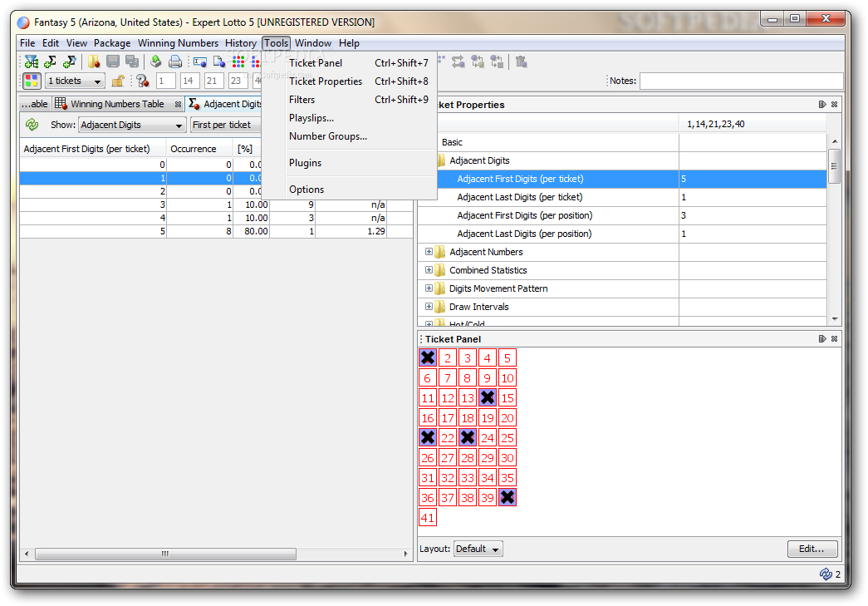Image resolution: width=868 pixels, height=606 pixels.
Task: Close the Ticket Properties panel
Action: 834,104
